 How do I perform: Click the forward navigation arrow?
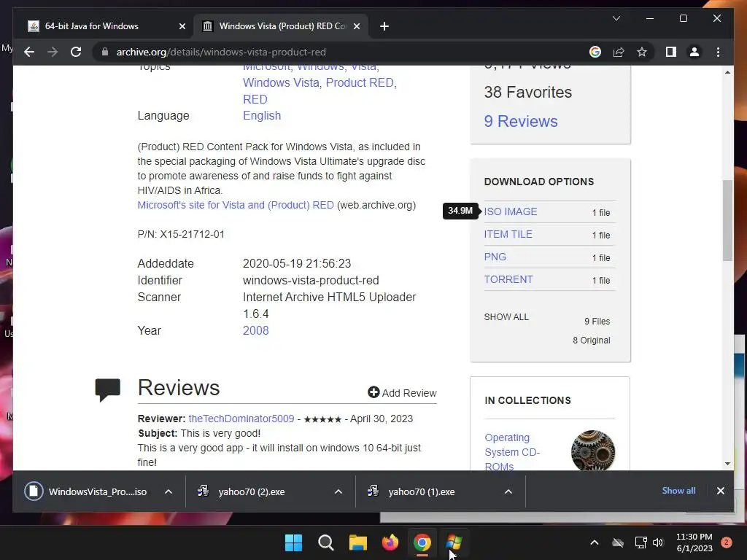tap(53, 52)
